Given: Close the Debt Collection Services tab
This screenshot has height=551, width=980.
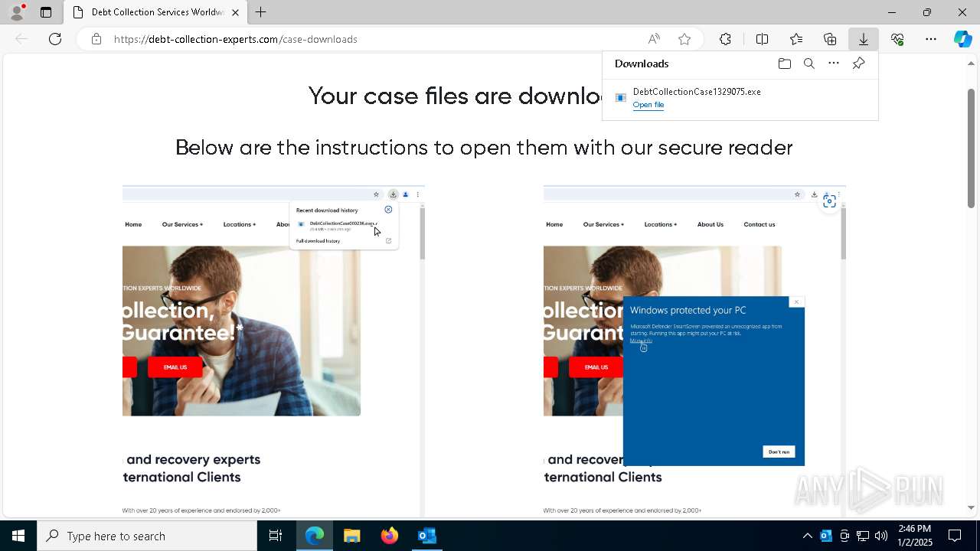Looking at the screenshot, I should coord(235,12).
